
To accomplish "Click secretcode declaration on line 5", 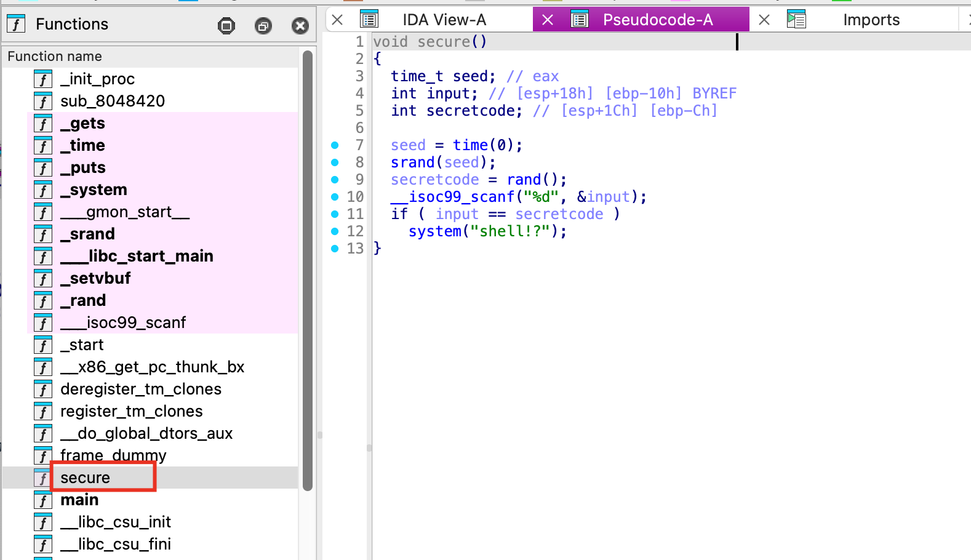I will tap(470, 111).
